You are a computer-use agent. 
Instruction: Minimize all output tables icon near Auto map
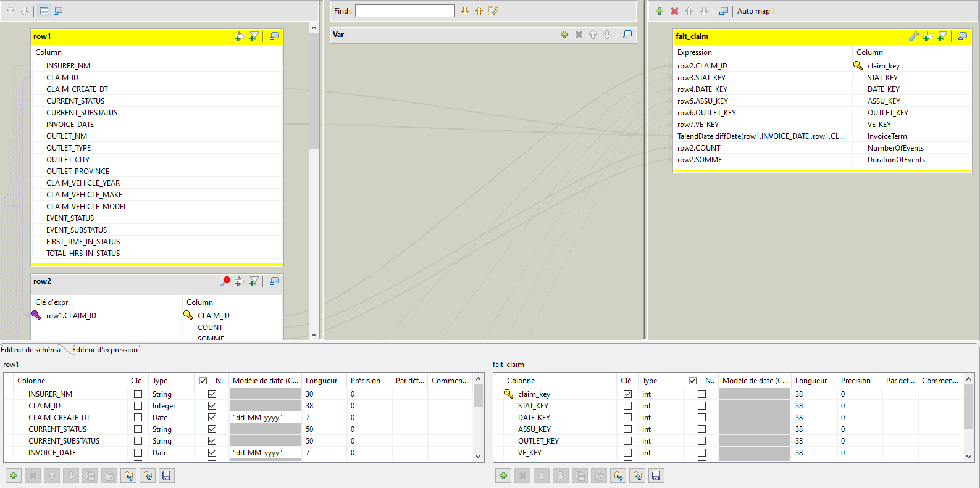(x=724, y=11)
